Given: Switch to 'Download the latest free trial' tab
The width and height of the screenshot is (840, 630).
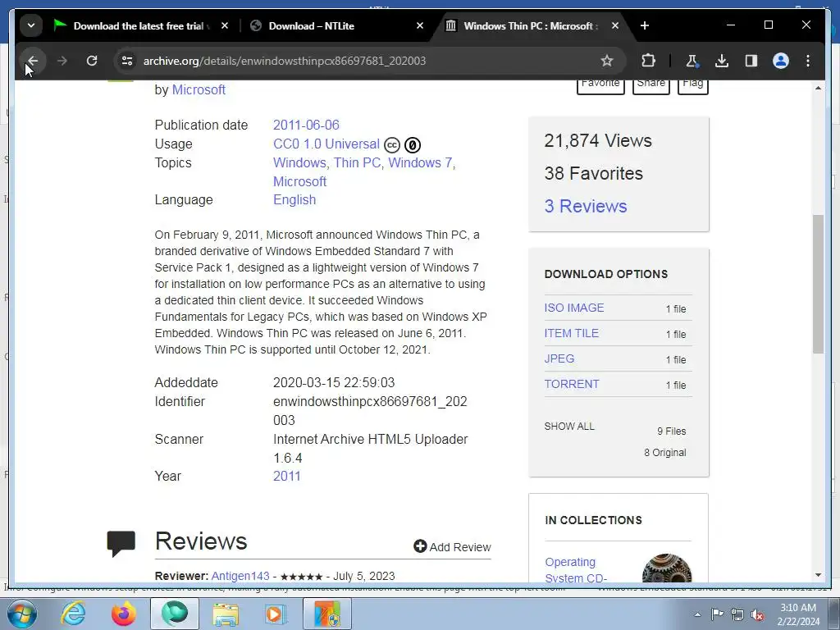Looking at the screenshot, I should pos(140,25).
